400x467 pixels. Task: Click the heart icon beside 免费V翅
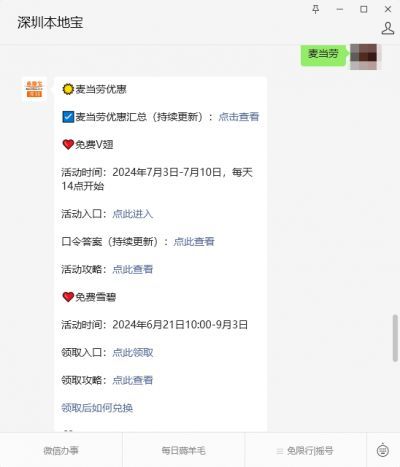68,144
